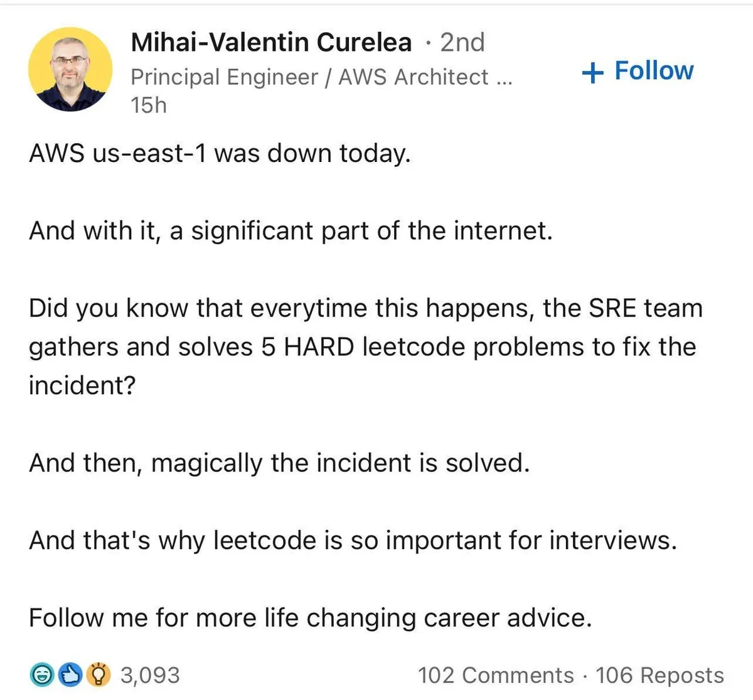Click the lightbulb insightful reaction icon
This screenshot has height=700, width=753.
click(98, 675)
